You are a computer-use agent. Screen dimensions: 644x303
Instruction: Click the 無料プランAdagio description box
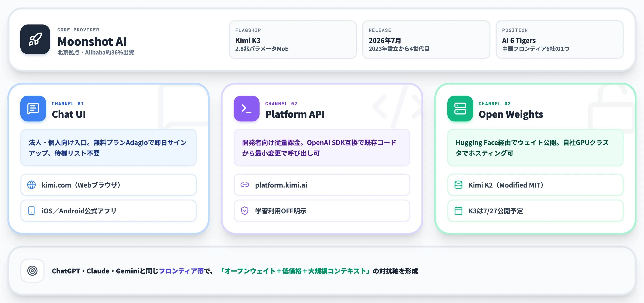point(108,148)
